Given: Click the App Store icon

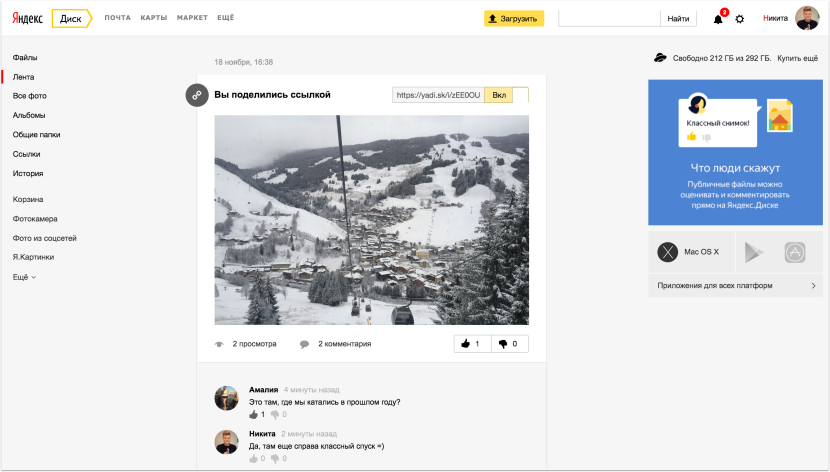Looking at the screenshot, I should click(795, 253).
